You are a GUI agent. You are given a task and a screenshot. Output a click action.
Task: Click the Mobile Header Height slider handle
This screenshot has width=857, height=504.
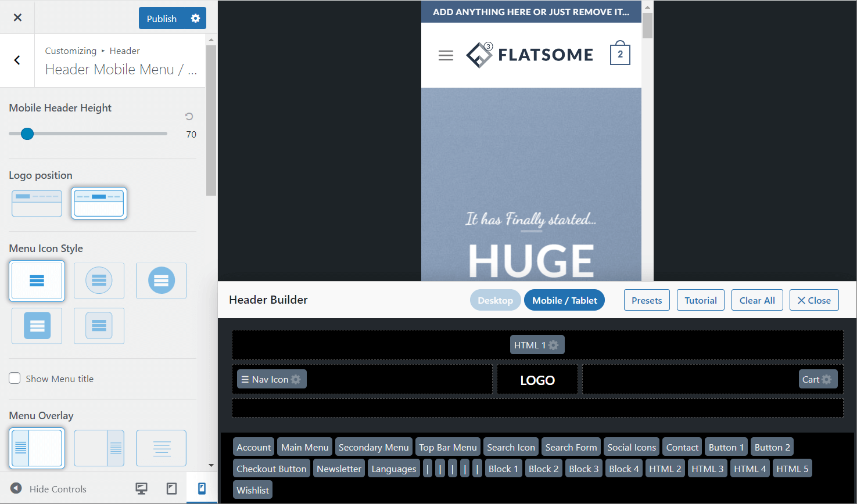[x=27, y=134]
